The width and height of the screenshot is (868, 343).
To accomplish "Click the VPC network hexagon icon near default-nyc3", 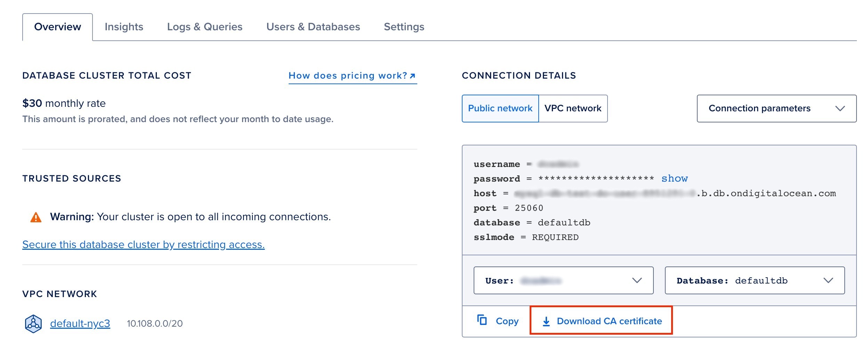I will point(33,324).
